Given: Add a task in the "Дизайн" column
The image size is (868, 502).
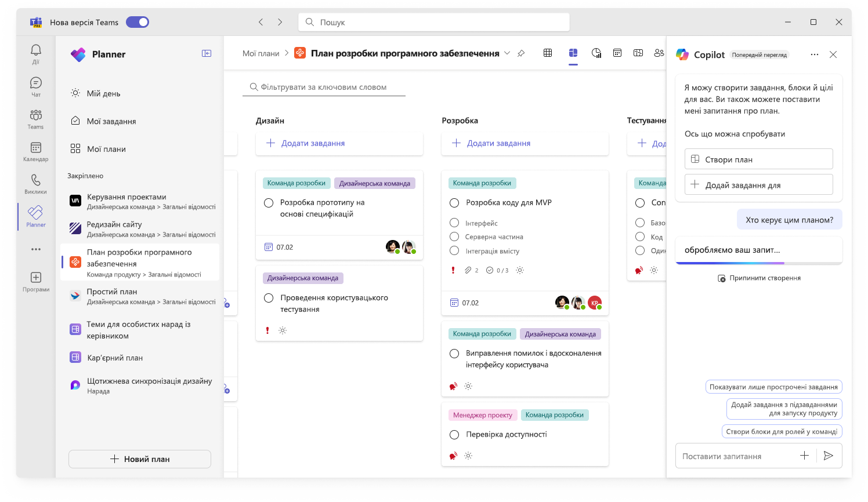Looking at the screenshot, I should point(339,143).
